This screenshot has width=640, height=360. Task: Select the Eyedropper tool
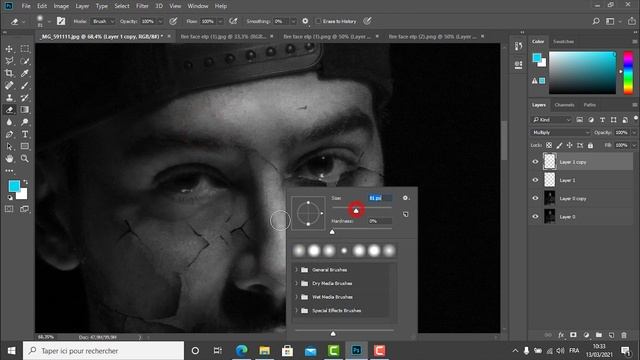point(24,73)
